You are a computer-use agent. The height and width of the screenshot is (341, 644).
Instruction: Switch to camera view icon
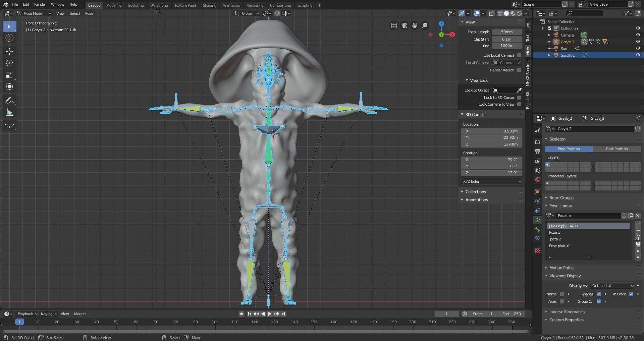tap(404, 25)
